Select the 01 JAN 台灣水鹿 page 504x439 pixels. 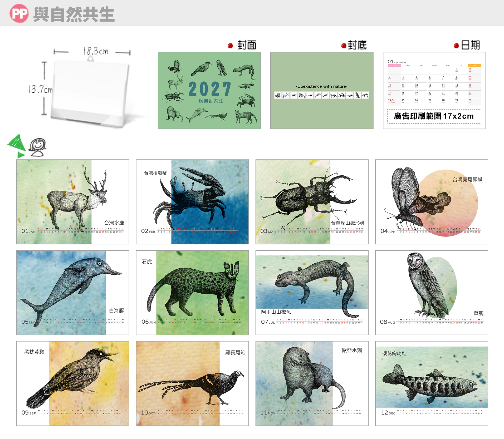(73, 202)
